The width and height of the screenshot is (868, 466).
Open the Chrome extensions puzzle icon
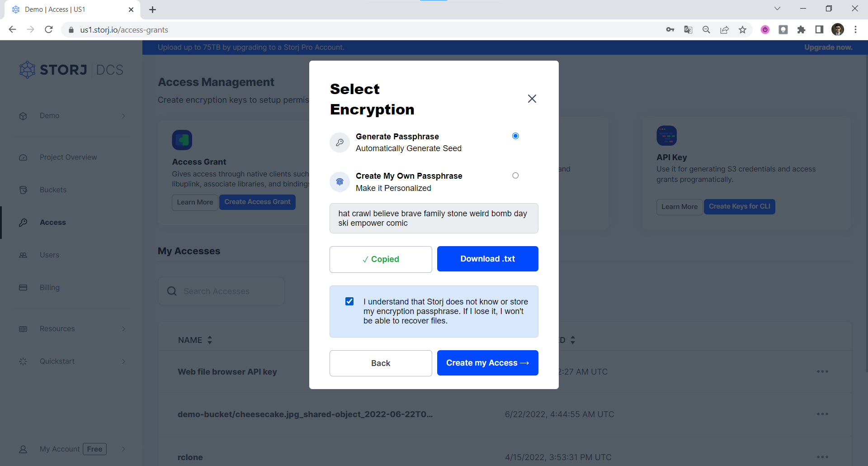click(x=801, y=30)
